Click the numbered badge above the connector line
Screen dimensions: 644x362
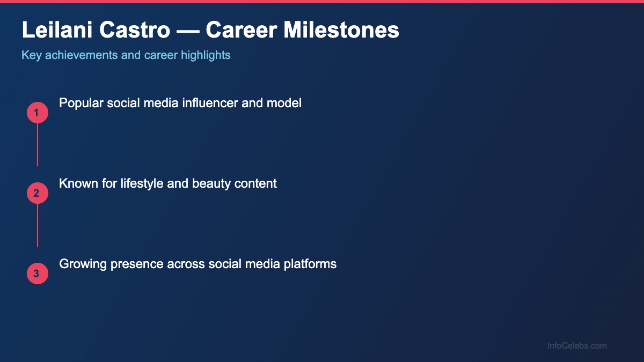pos(37,112)
